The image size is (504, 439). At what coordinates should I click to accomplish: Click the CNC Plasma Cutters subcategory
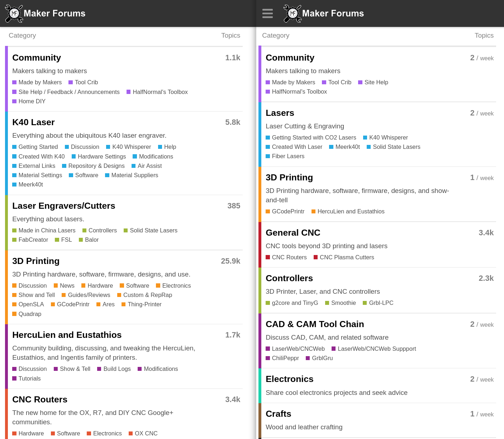pyautogui.click(x=347, y=257)
